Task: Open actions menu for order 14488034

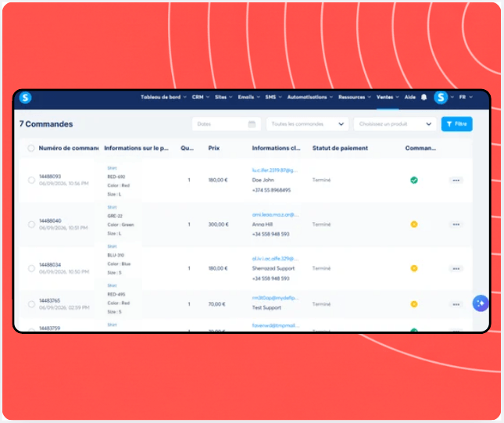Action: coord(456,269)
